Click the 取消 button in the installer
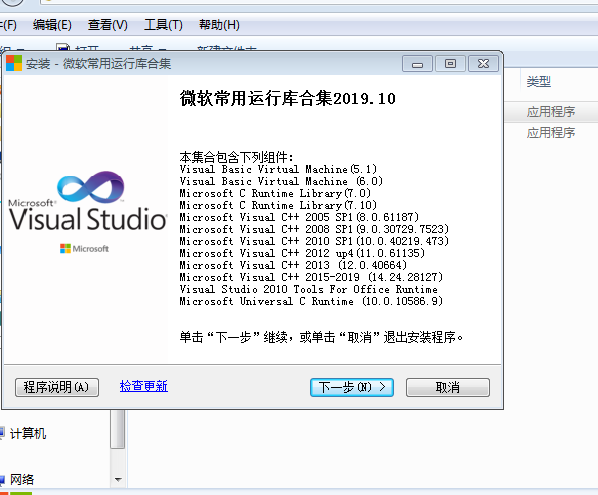The image size is (598, 495). pos(448,387)
